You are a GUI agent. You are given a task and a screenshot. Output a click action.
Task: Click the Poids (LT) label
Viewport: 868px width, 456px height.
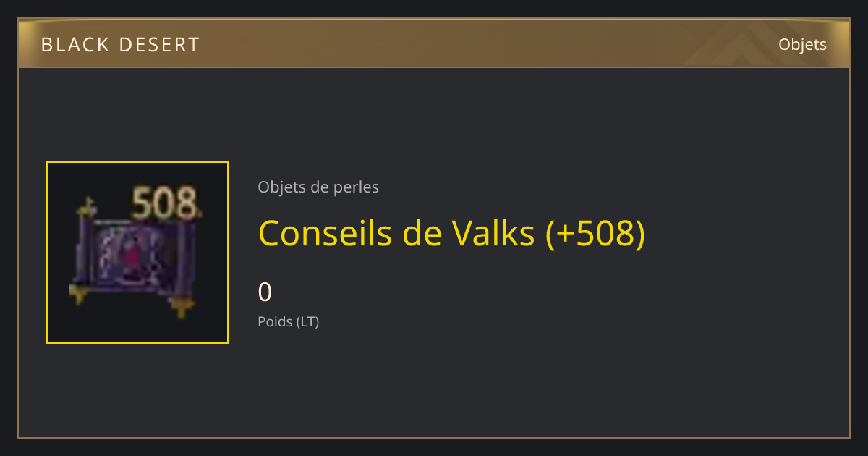(289, 322)
